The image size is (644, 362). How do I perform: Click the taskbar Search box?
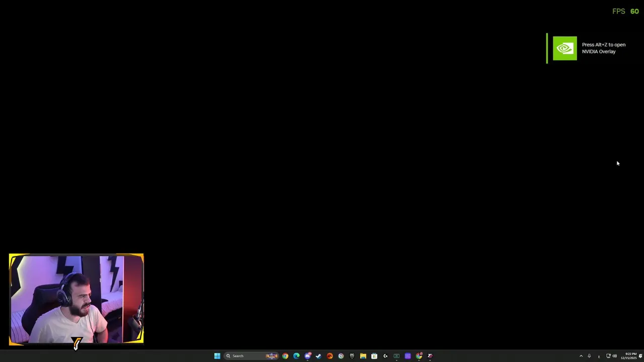coord(252,356)
